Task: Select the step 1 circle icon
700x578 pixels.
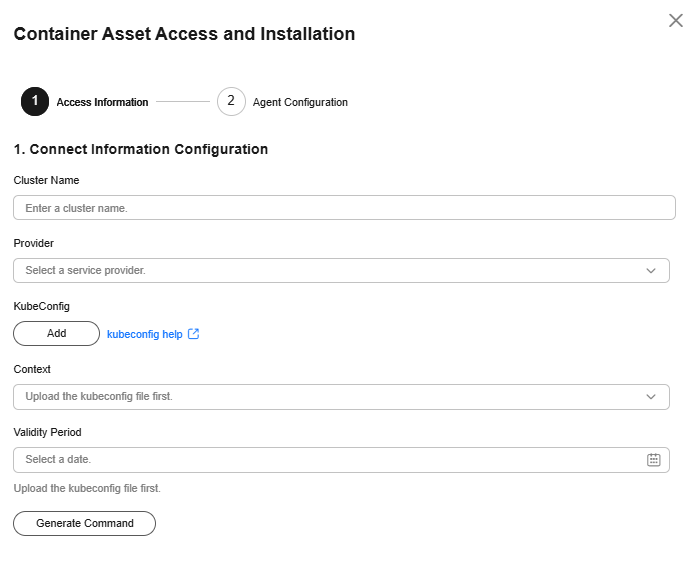Action: [x=35, y=101]
